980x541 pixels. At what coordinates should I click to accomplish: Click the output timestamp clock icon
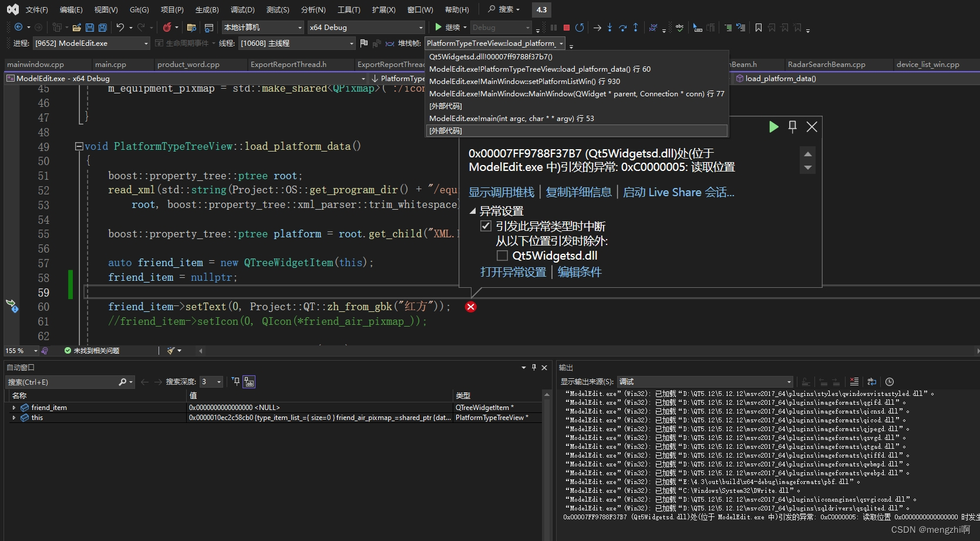(x=890, y=381)
